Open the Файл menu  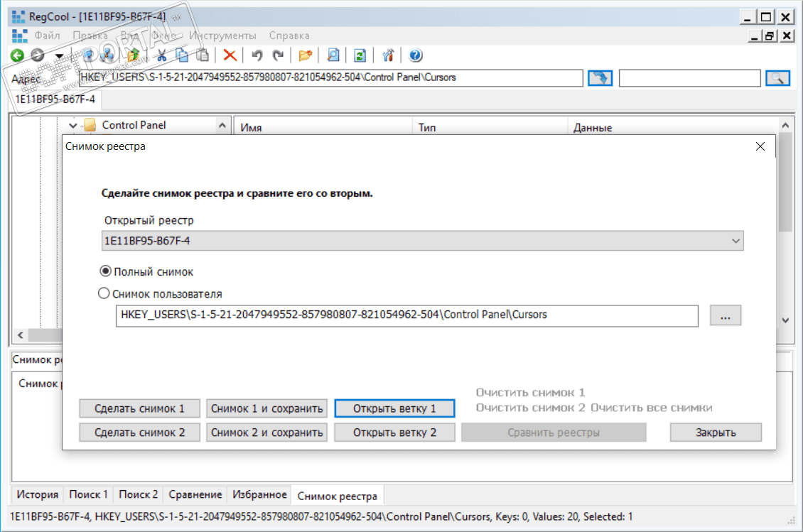coord(47,36)
